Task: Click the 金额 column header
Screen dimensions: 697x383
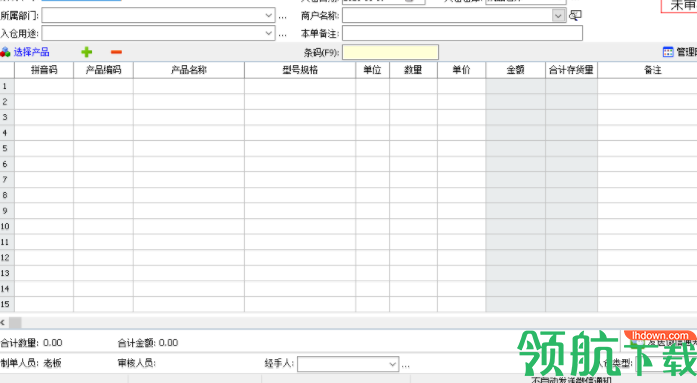Action: coord(516,70)
